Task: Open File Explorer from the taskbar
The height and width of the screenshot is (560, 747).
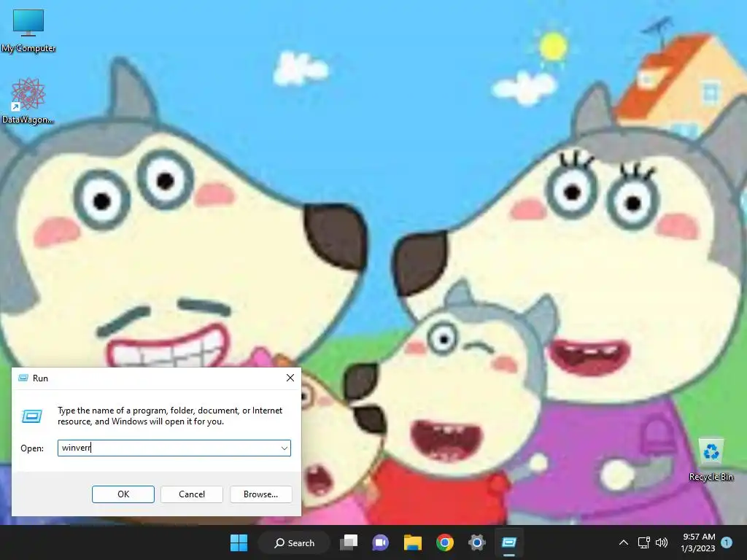Action: [x=413, y=542]
